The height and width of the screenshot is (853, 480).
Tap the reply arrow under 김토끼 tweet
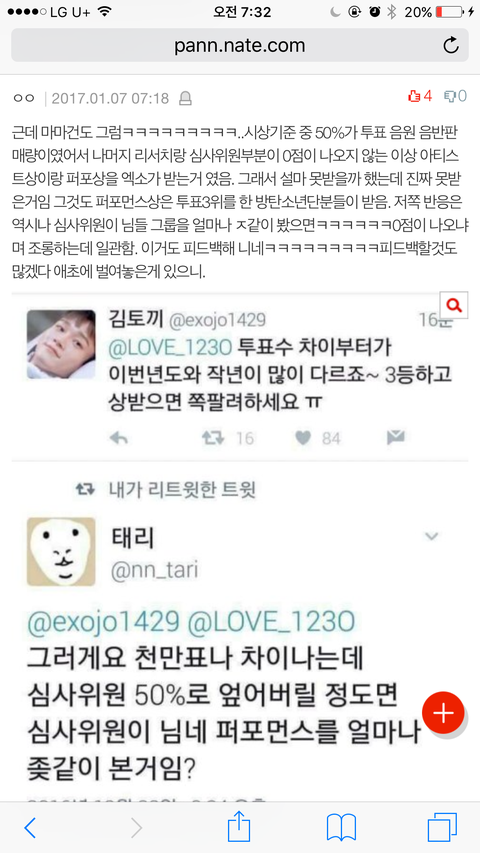point(118,437)
